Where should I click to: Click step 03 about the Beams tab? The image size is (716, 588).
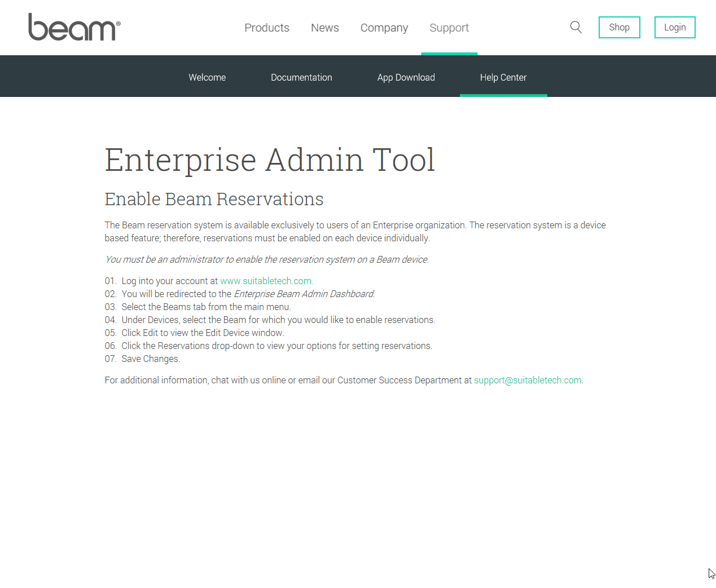198,307
